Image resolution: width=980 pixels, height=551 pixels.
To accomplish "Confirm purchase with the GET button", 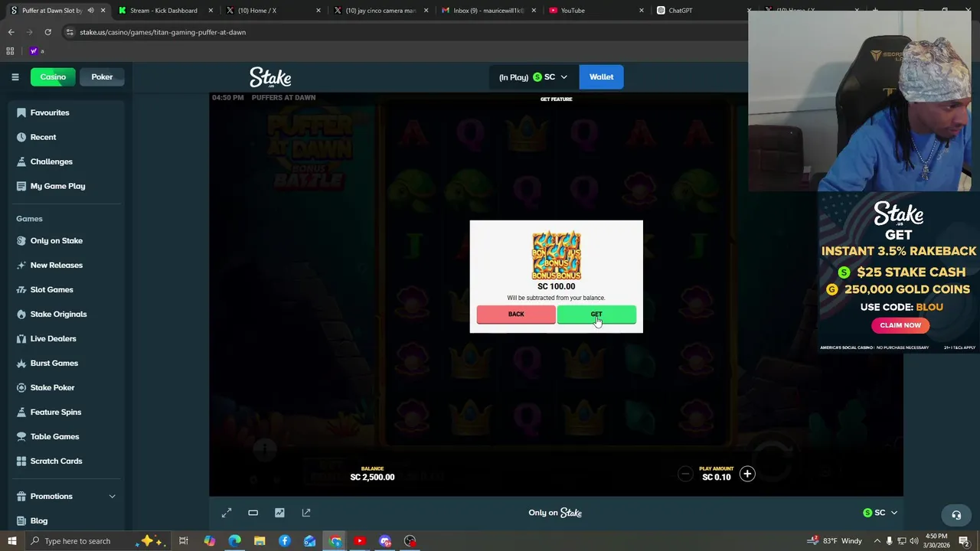I will [596, 315].
